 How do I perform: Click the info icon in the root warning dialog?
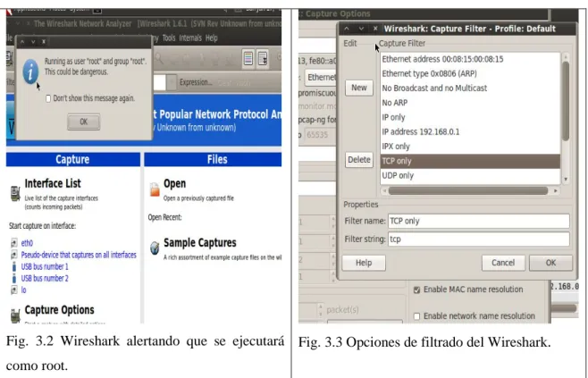30,71
